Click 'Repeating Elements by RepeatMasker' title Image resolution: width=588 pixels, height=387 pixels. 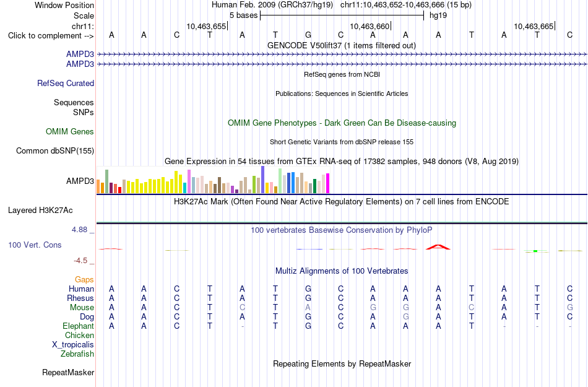[342, 363]
